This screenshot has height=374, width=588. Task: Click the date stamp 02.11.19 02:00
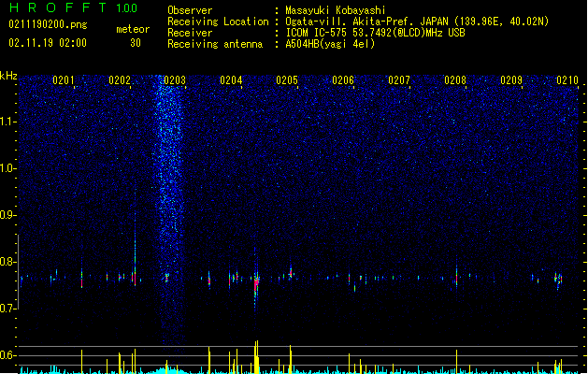(48, 43)
